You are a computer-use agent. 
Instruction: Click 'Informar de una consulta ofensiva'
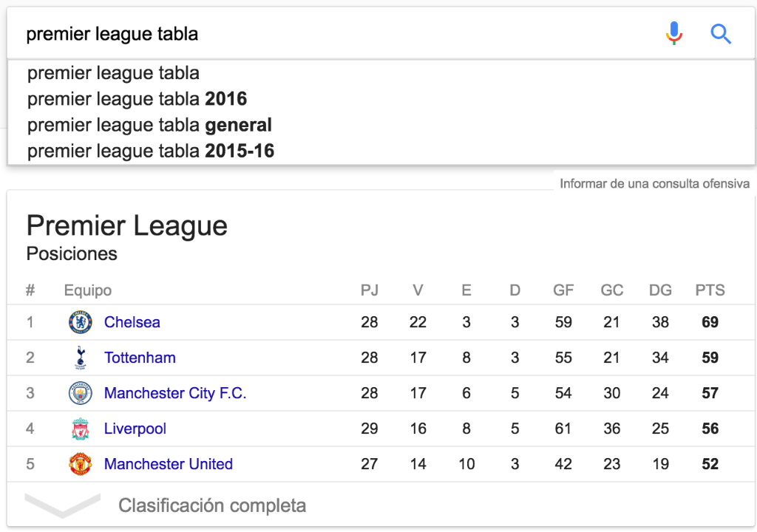(655, 183)
